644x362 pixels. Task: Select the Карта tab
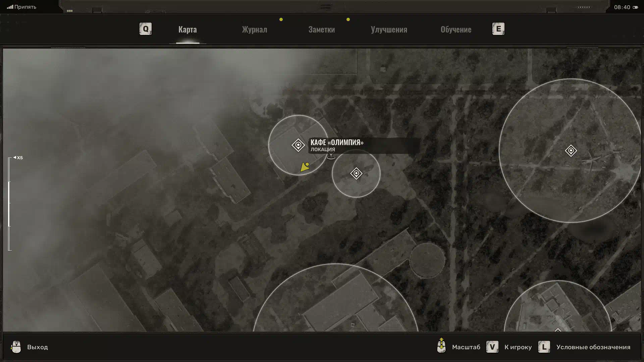point(187,29)
